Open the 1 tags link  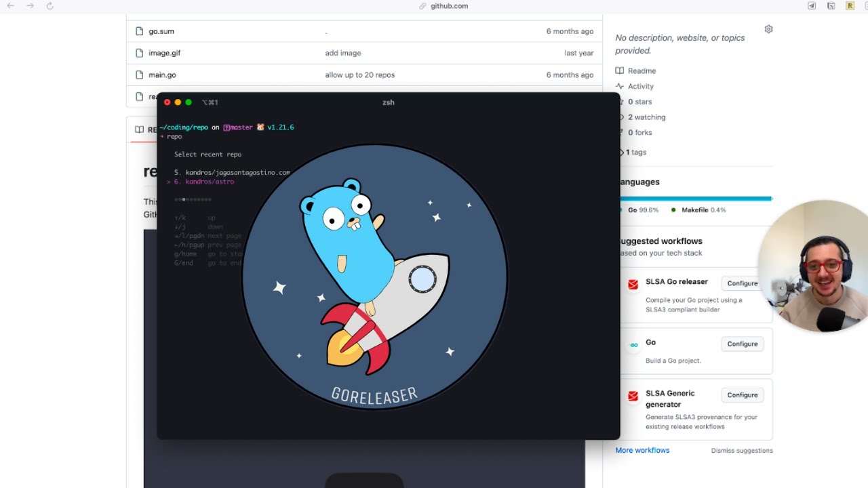pos(636,152)
